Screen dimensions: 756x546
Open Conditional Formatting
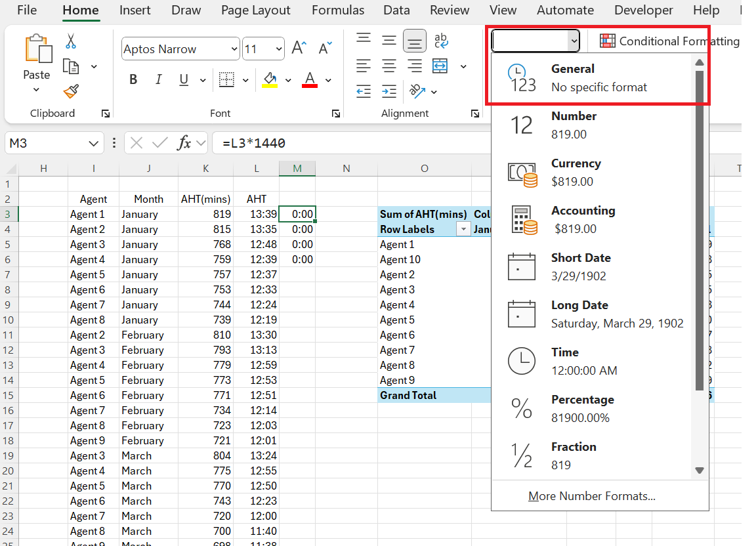(669, 41)
